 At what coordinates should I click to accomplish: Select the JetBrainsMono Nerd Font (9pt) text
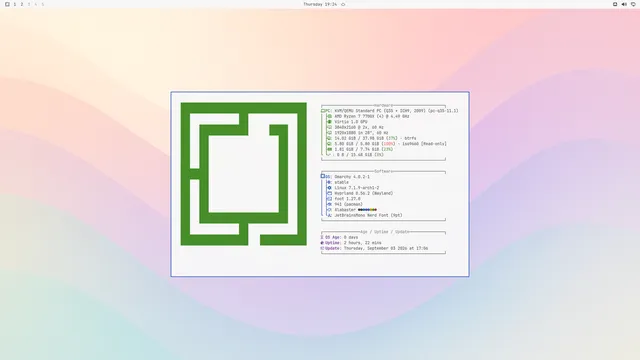368,216
